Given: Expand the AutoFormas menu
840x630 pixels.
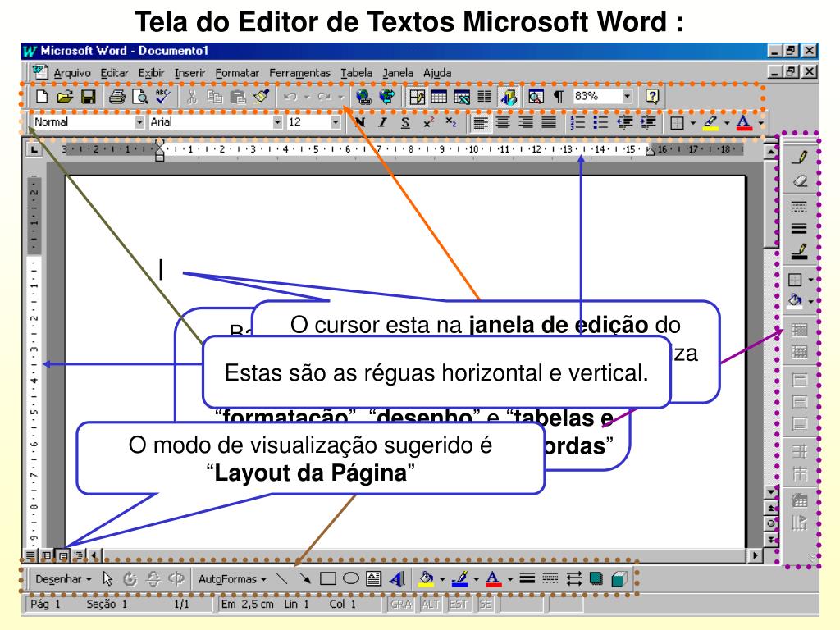Looking at the screenshot, I should click(232, 579).
